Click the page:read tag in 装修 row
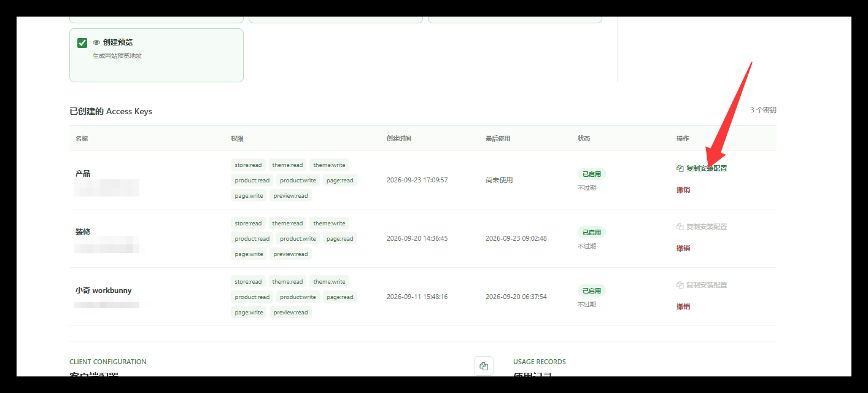868x393 pixels. [x=339, y=238]
